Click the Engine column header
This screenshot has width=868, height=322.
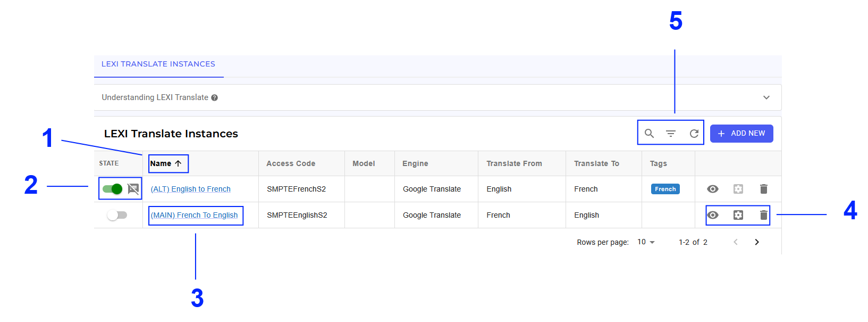(415, 163)
